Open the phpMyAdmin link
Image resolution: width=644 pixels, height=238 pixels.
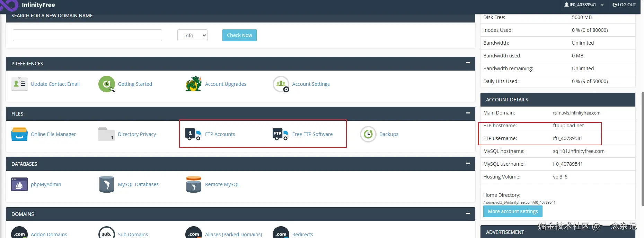[46, 184]
